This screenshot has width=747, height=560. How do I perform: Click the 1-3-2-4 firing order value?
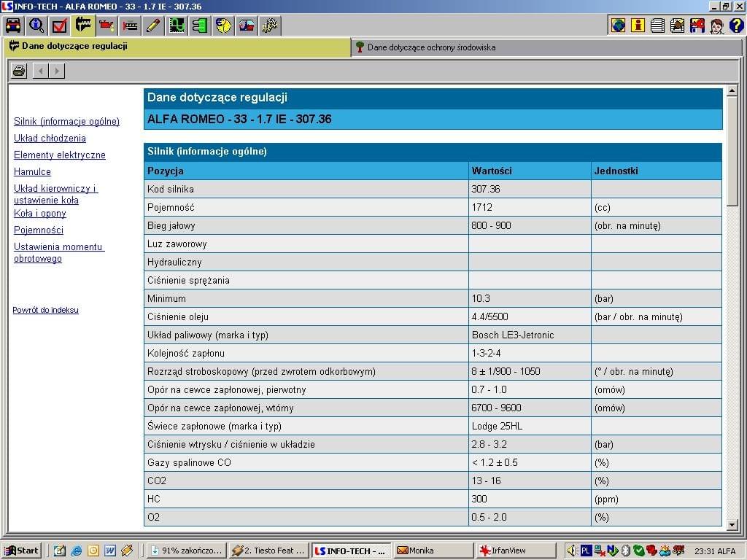tap(530, 354)
